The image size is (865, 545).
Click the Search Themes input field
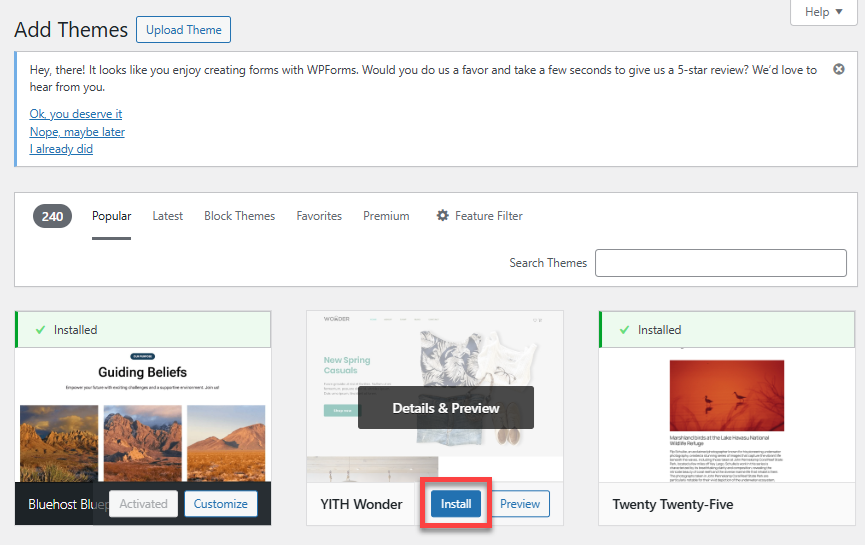click(x=720, y=263)
